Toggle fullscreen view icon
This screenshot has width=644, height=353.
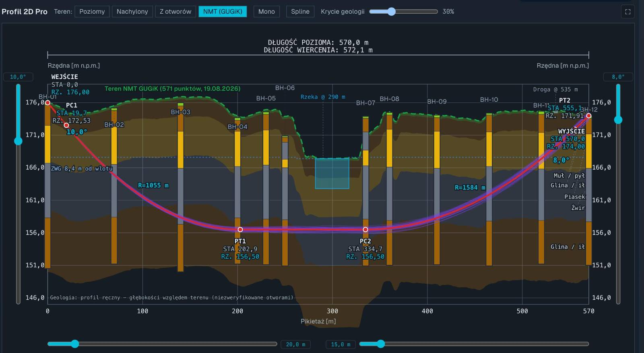click(x=627, y=12)
